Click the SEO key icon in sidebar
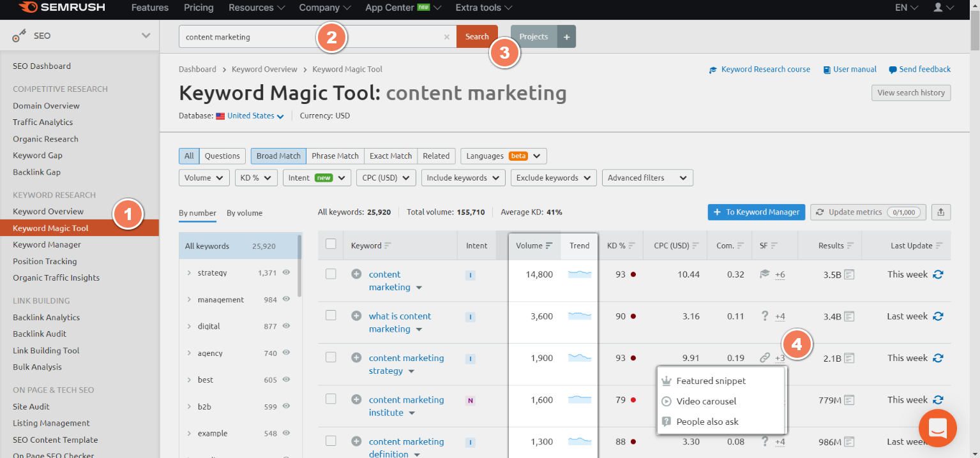Screen dimensions: 980x458 (19, 36)
